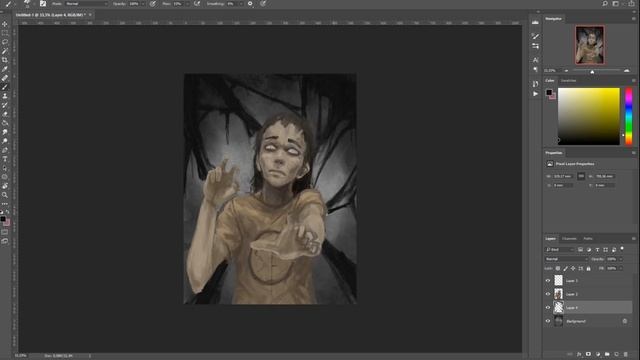Select the Crop tool

[x=5, y=60]
